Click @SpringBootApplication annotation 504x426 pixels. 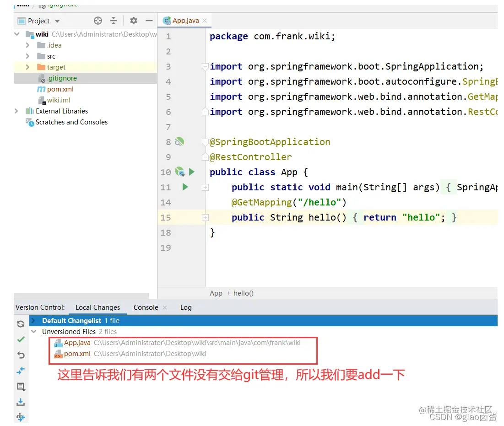(270, 142)
